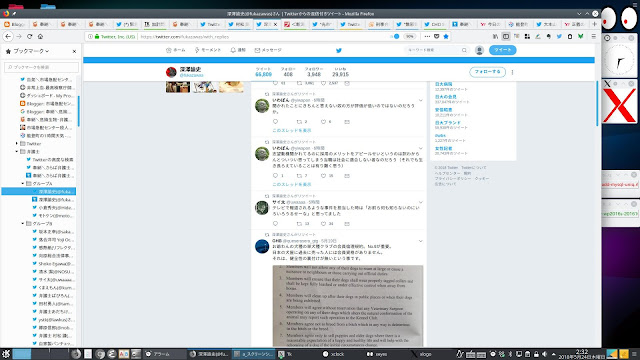Send サイ太 tweet by direct message
640x360 pixels.
pos(347,224)
